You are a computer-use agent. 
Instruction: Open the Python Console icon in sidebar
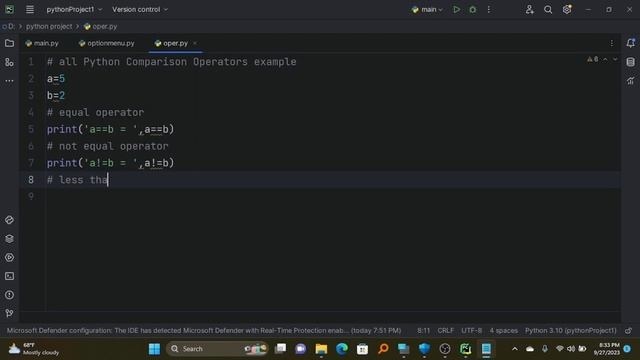pos(9,220)
